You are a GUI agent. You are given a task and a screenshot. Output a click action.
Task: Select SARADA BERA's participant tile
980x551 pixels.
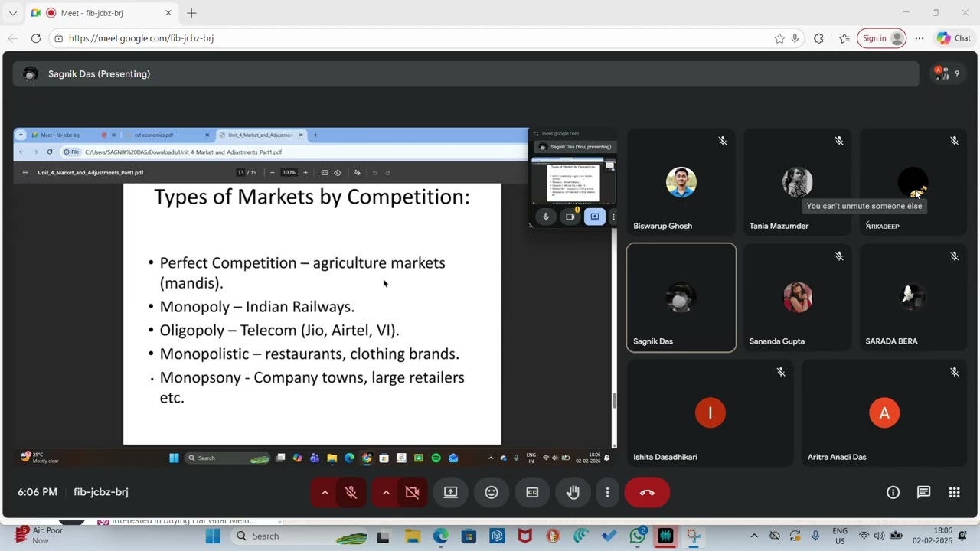(x=913, y=298)
